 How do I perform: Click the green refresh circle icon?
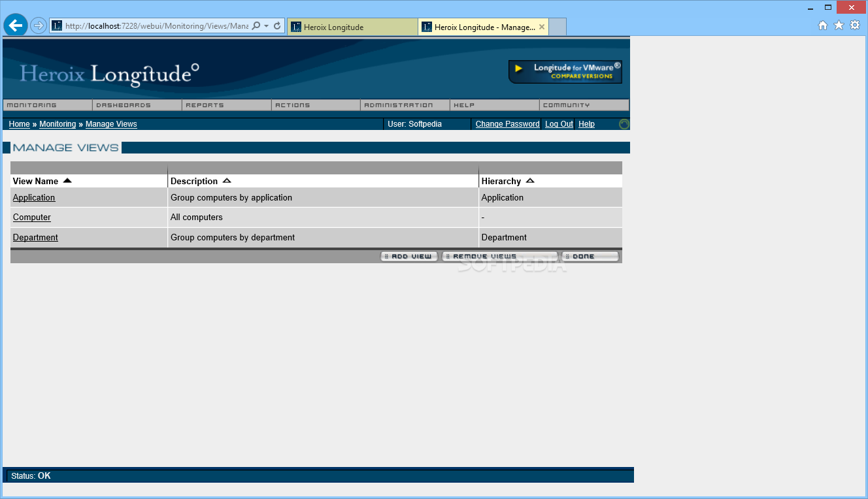coord(624,124)
